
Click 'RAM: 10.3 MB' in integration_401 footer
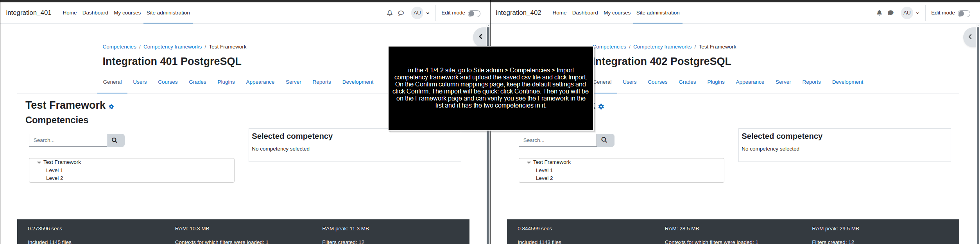coord(192,229)
